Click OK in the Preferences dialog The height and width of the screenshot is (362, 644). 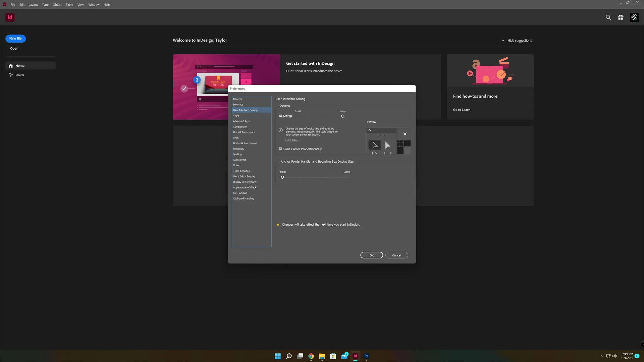click(x=371, y=255)
